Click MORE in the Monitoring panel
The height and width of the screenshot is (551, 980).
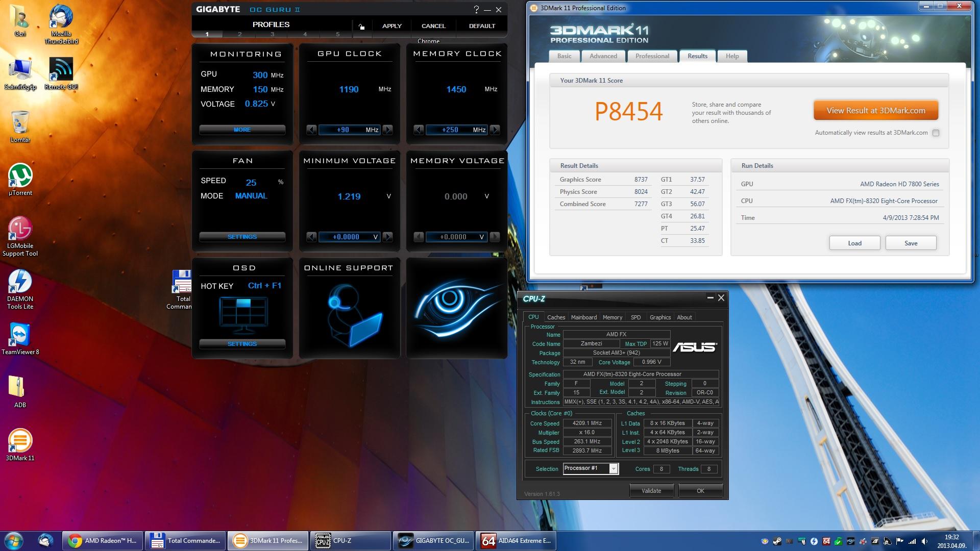[242, 130]
